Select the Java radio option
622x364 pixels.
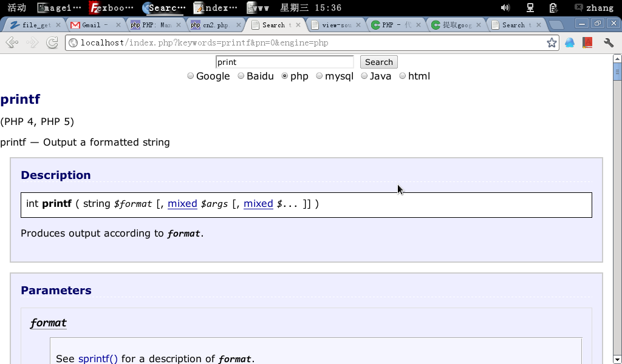(x=364, y=76)
